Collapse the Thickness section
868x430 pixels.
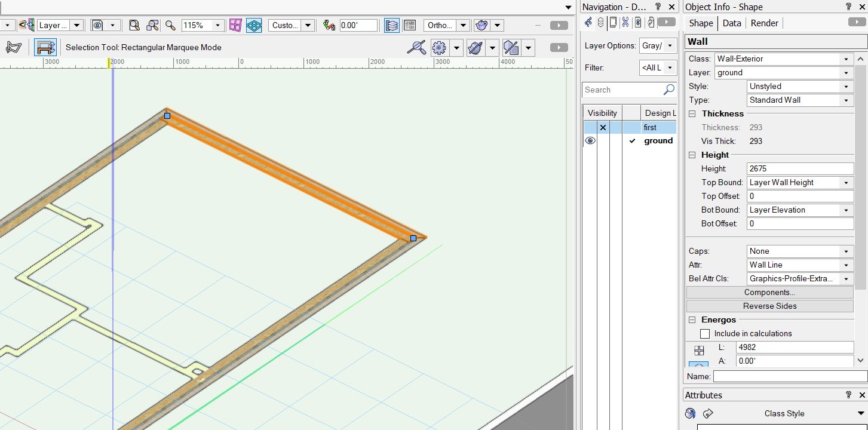692,113
